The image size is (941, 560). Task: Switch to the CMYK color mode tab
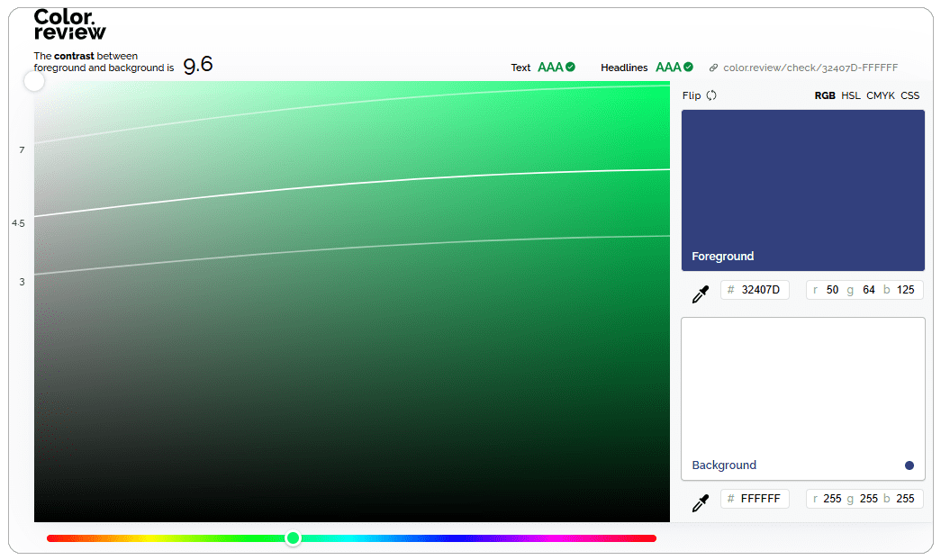coord(880,95)
